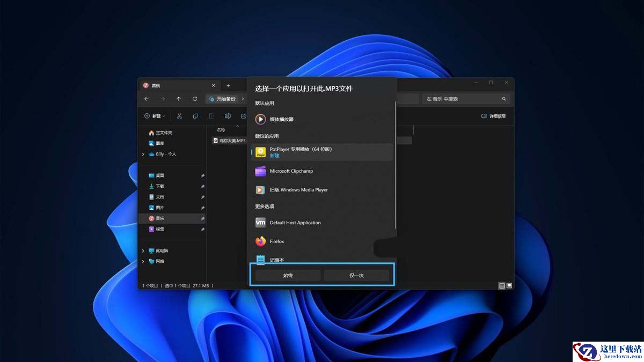This screenshot has width=644, height=362.
Task: Open a new tab with plus button
Action: click(x=228, y=86)
